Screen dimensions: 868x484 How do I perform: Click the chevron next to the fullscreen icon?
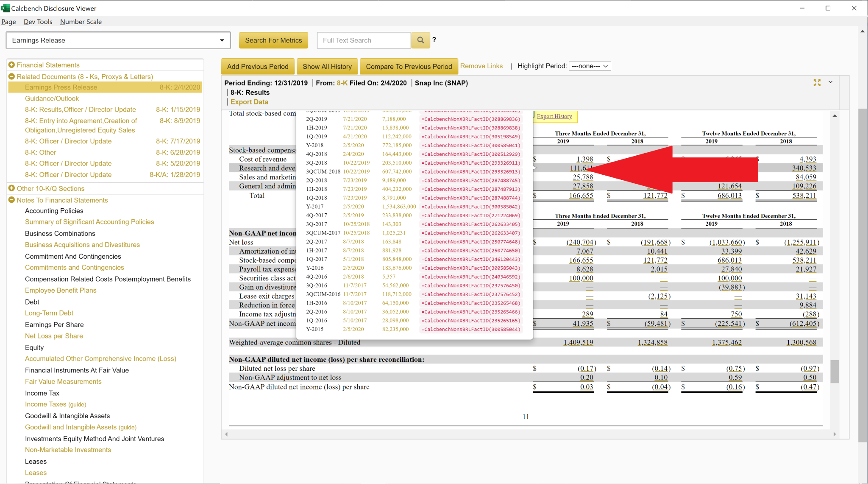tap(831, 82)
